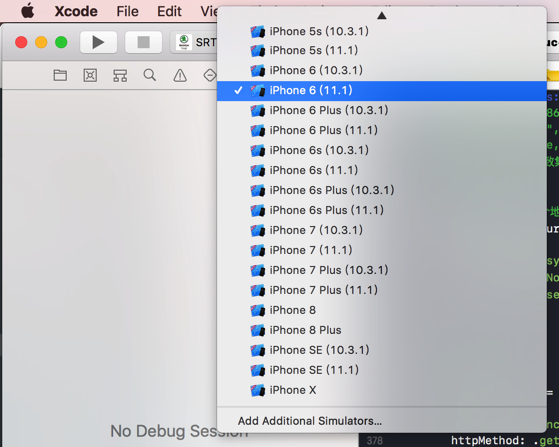Select iPhone 8 simulator
The height and width of the screenshot is (447, 559).
382,310
